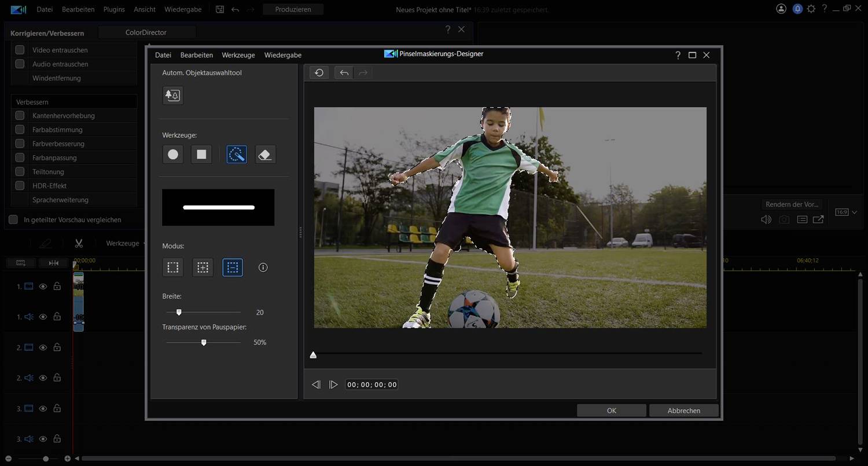
Task: Open the Bearbeiten menu in the designer
Action: coord(196,54)
